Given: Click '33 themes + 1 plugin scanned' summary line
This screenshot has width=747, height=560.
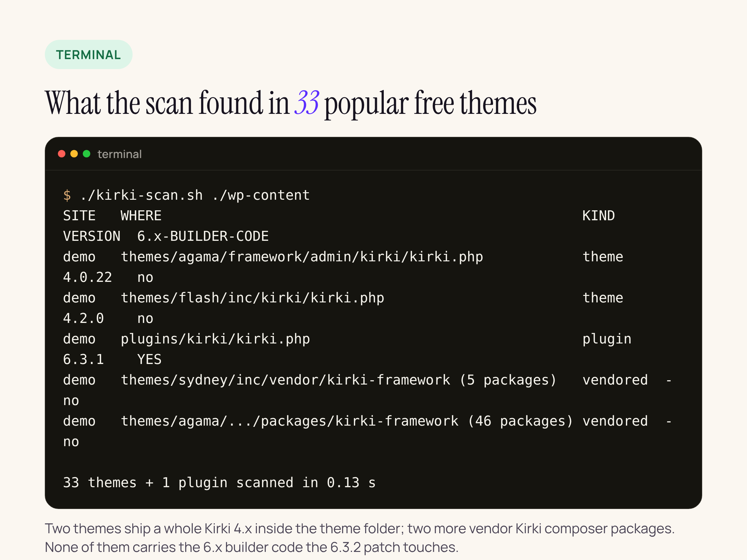Looking at the screenshot, I should [219, 483].
